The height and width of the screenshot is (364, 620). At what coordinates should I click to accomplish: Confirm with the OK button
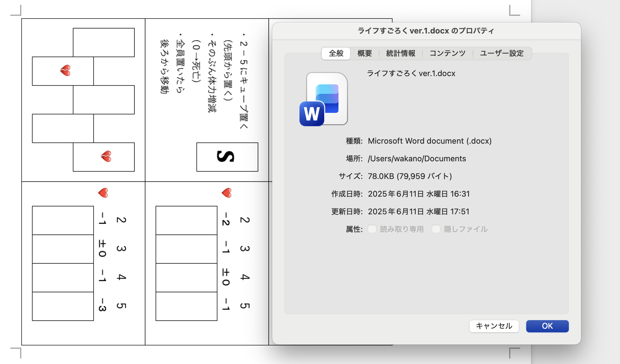click(x=547, y=326)
